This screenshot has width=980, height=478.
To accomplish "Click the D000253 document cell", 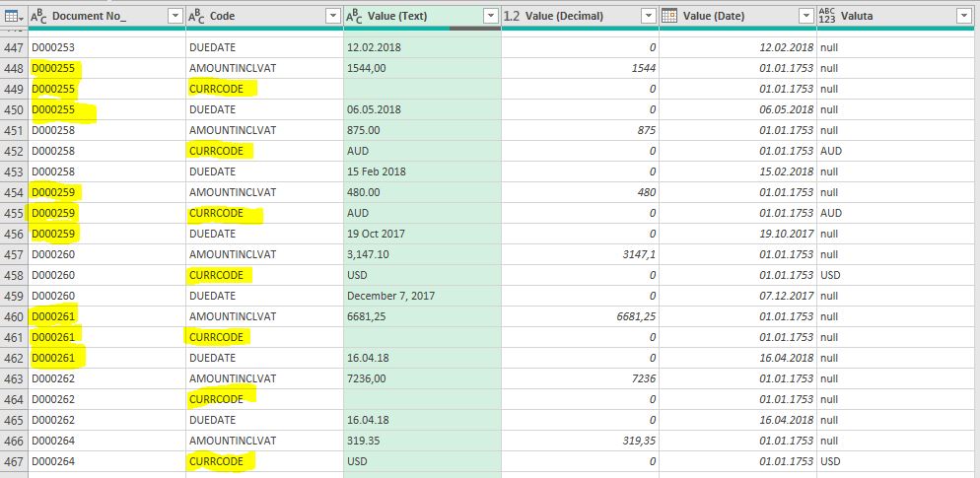I will coord(107,47).
